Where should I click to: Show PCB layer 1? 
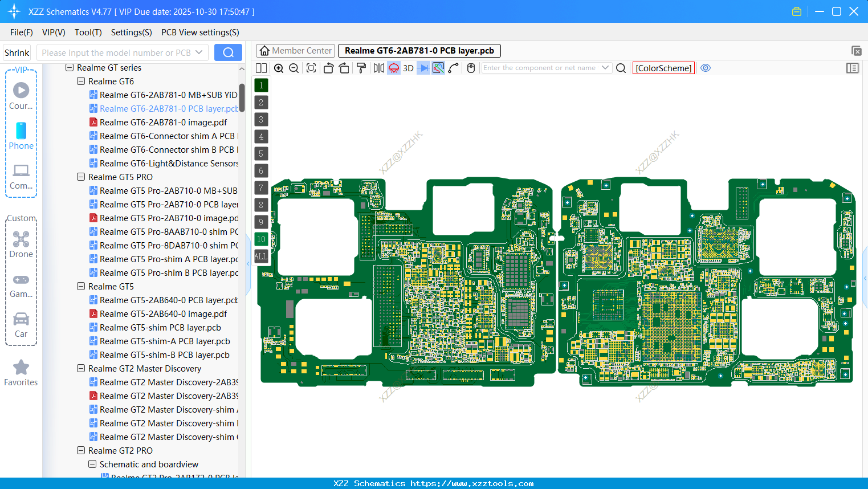(261, 85)
